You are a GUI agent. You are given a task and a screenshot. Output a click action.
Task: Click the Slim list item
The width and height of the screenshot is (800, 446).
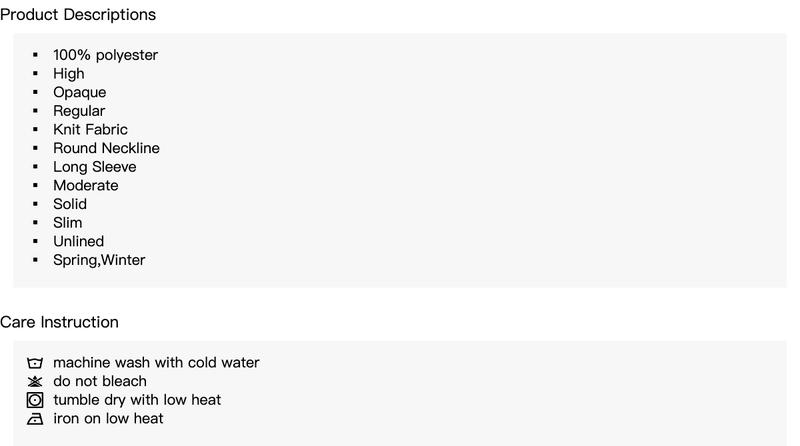(67, 222)
